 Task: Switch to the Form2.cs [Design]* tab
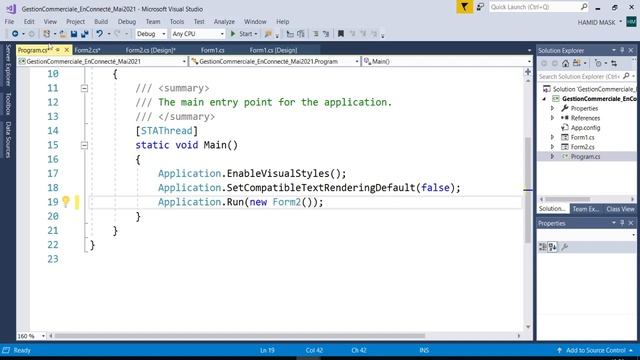150,50
